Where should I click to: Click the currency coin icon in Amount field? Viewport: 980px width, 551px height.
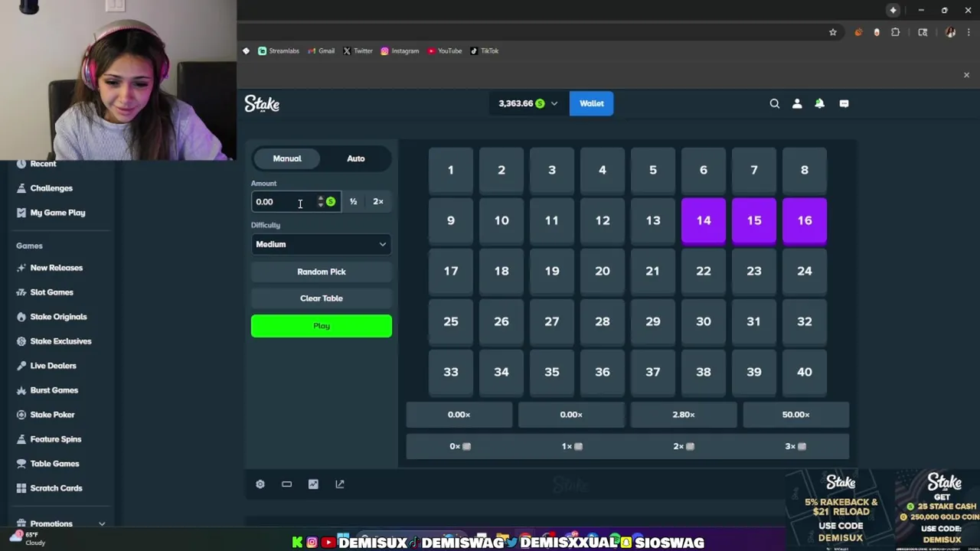(x=331, y=202)
